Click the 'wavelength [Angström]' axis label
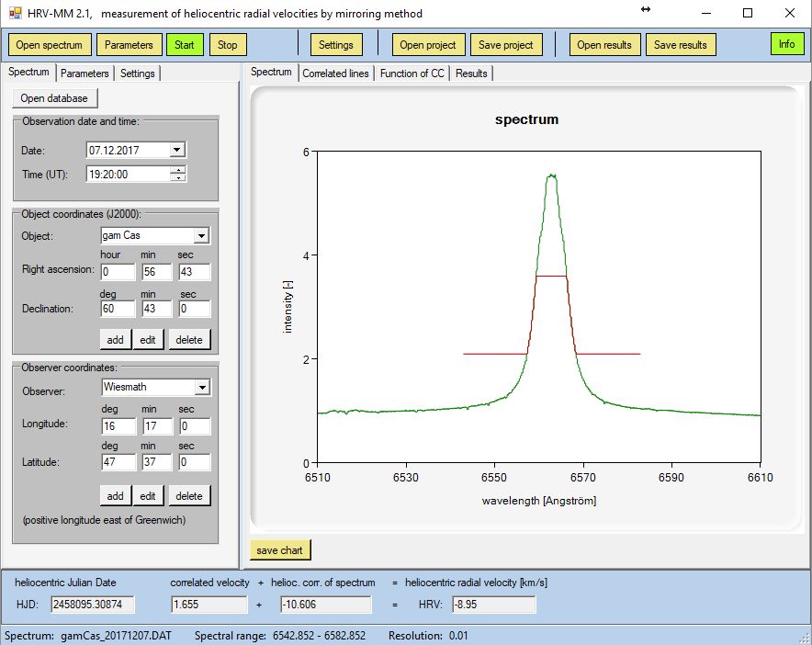The image size is (812, 645). coord(539,501)
